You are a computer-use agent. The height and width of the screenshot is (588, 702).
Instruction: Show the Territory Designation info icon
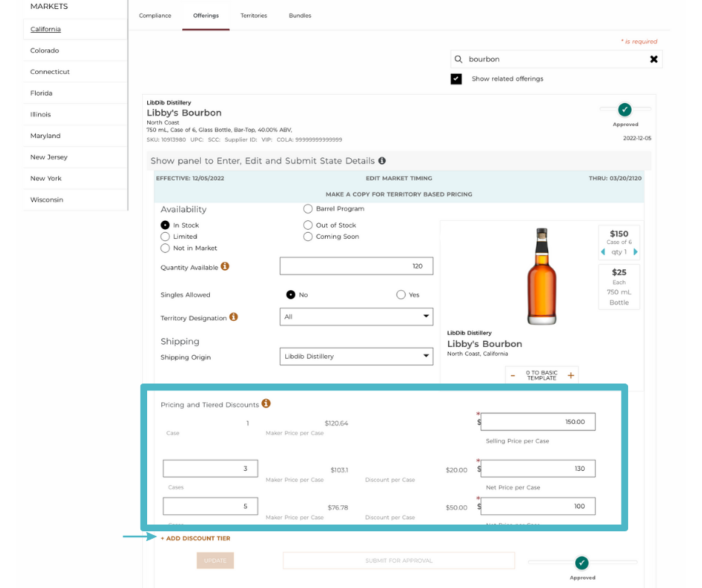tap(234, 317)
